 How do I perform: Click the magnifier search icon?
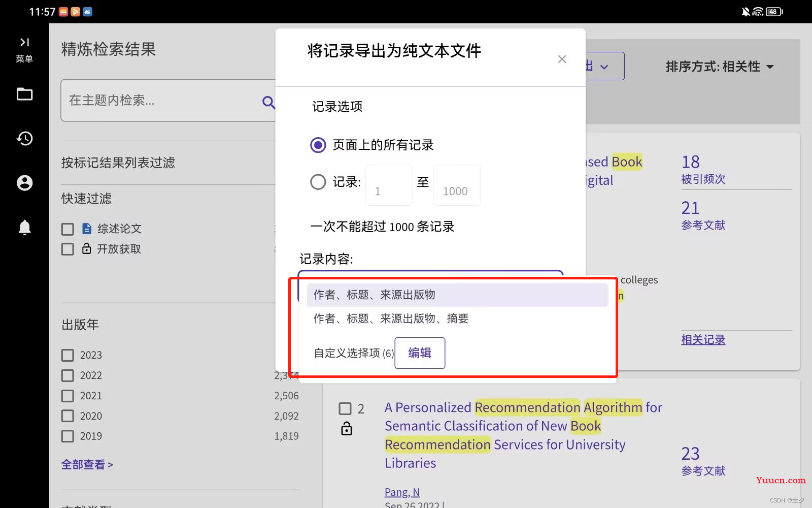click(x=268, y=102)
